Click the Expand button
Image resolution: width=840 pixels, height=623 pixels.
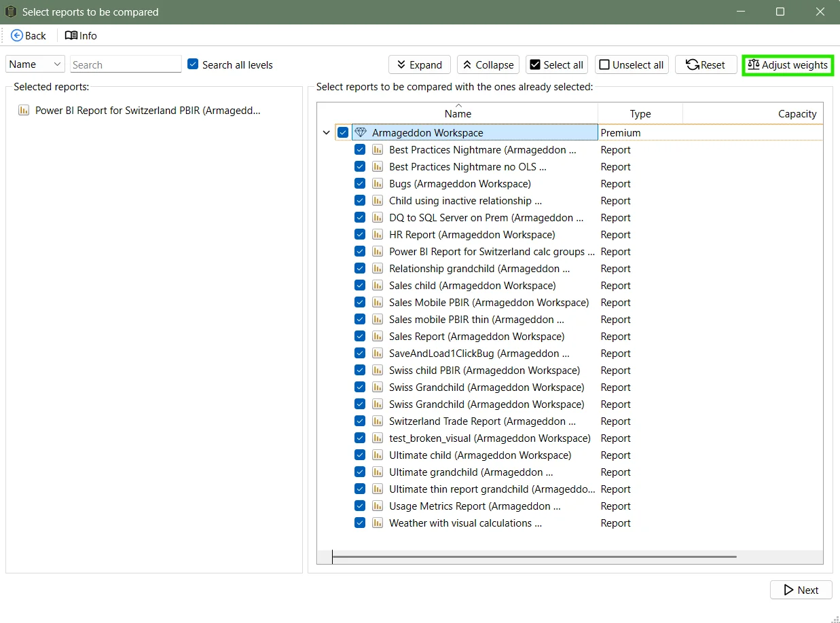[x=420, y=64]
